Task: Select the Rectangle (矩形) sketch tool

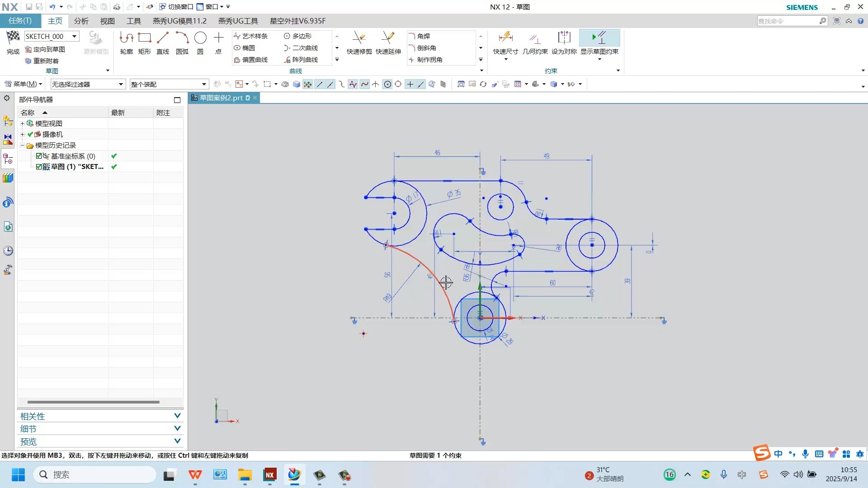Action: point(145,38)
